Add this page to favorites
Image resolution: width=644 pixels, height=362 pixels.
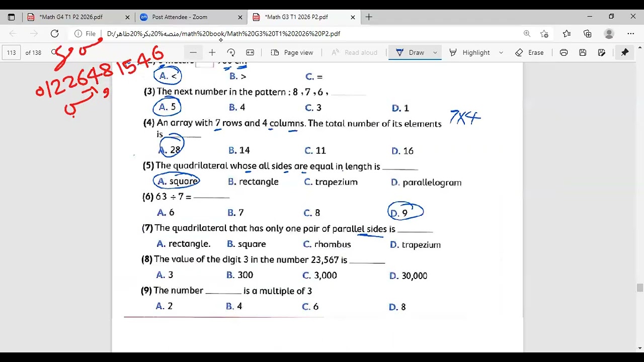coord(544,34)
